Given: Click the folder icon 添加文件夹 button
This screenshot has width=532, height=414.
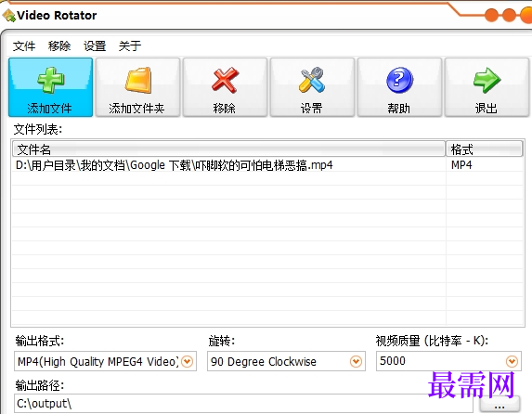Looking at the screenshot, I should point(137,87).
